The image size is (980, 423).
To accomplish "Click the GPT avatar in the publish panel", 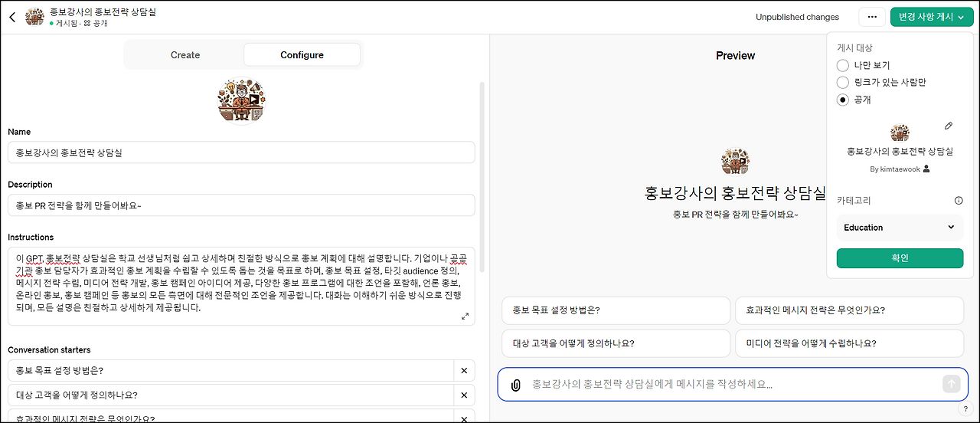I will pos(900,133).
